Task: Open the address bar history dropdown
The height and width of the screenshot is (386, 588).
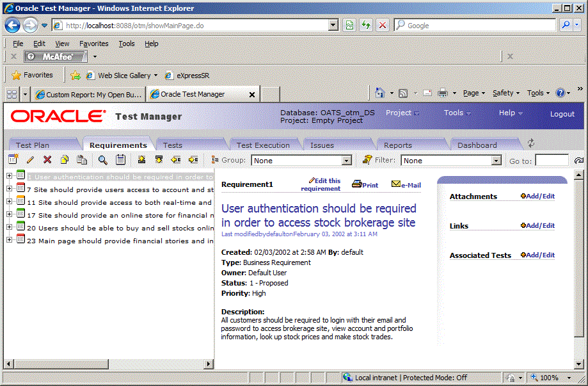Action: coord(333,25)
